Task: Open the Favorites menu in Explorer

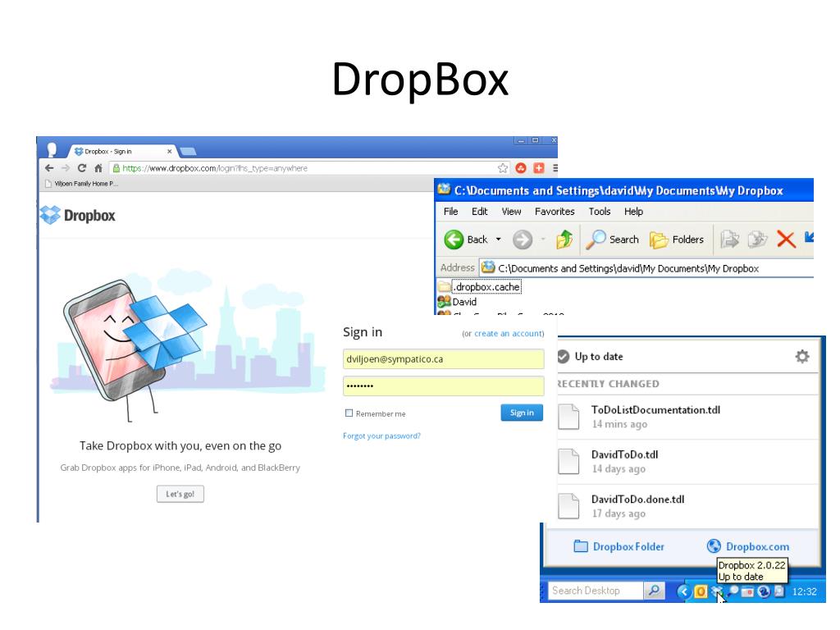Action: coord(555,212)
